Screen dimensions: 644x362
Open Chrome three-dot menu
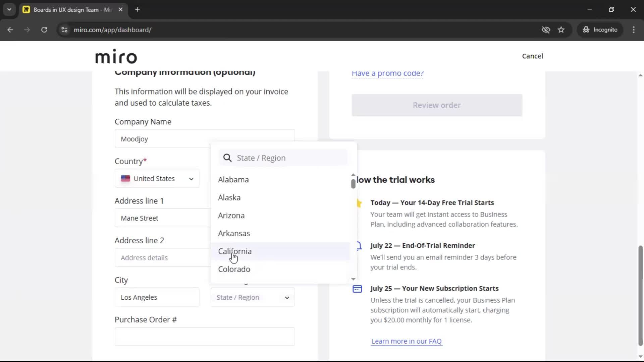(634, 30)
